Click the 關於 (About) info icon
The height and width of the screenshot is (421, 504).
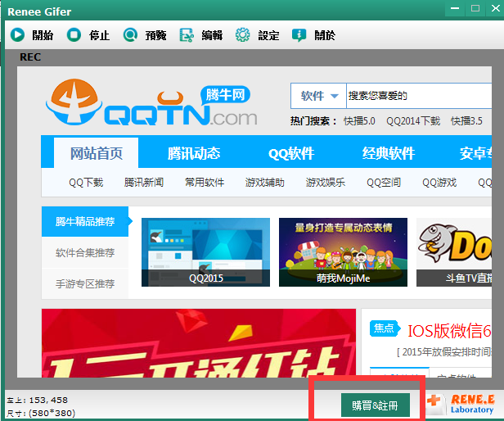(299, 35)
